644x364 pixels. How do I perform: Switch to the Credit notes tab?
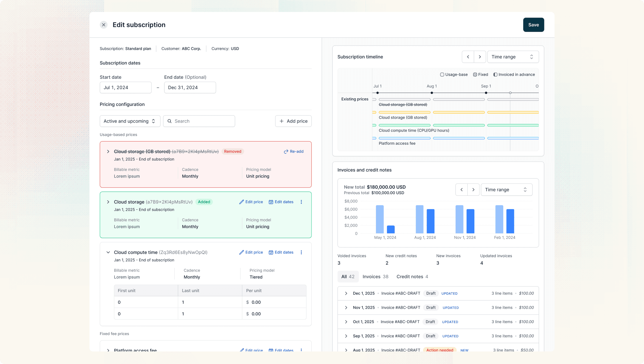pos(412,277)
